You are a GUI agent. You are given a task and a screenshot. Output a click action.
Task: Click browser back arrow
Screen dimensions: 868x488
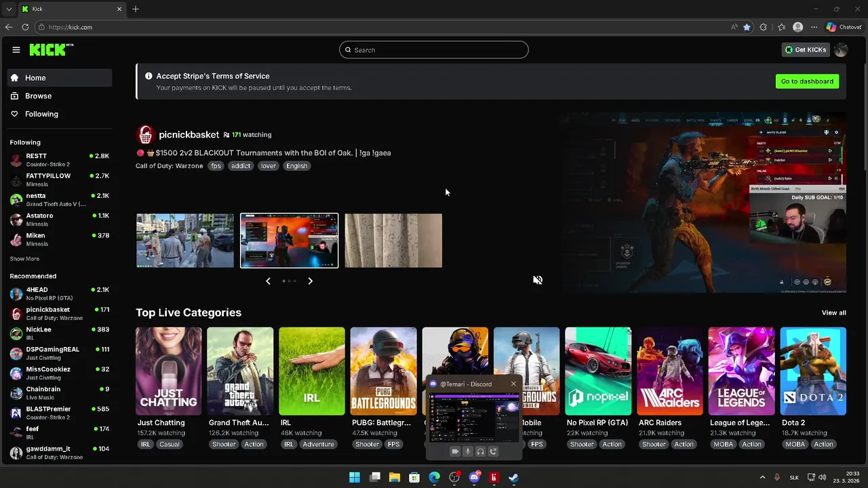9,27
